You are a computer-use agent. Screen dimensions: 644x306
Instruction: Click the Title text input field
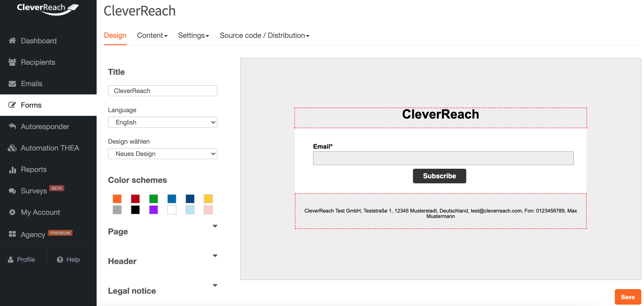coord(162,91)
